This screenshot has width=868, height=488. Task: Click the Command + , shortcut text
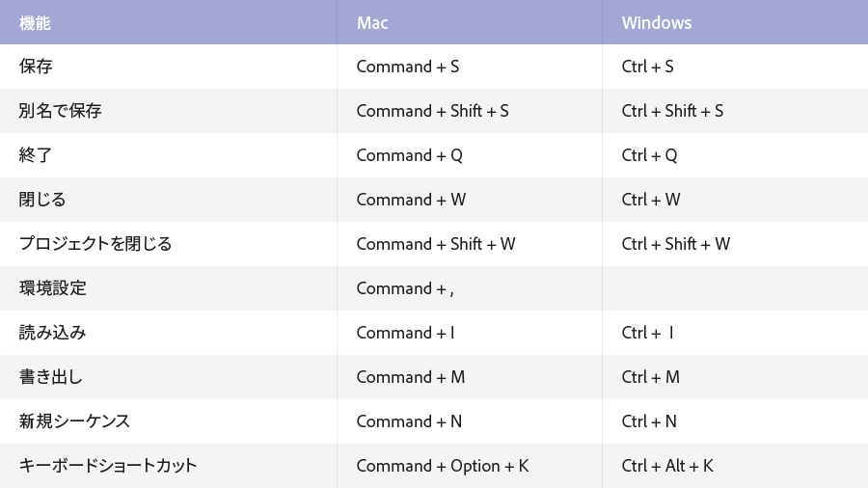(x=405, y=288)
